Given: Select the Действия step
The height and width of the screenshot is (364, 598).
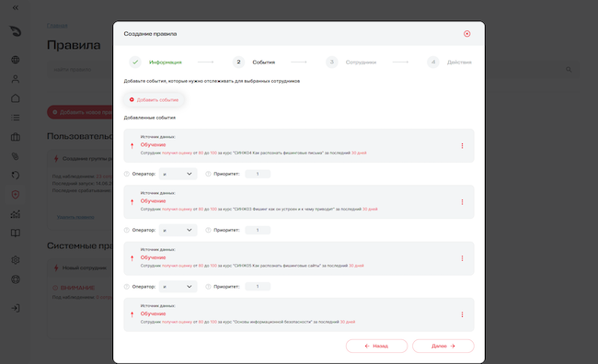Looking at the screenshot, I should (450, 63).
